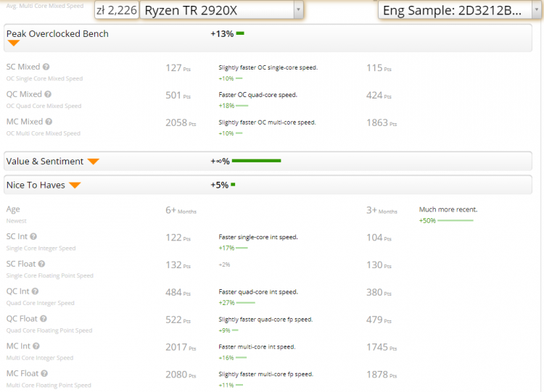
Task: Click the 2080 Pts MC Float score
Action: click(181, 375)
